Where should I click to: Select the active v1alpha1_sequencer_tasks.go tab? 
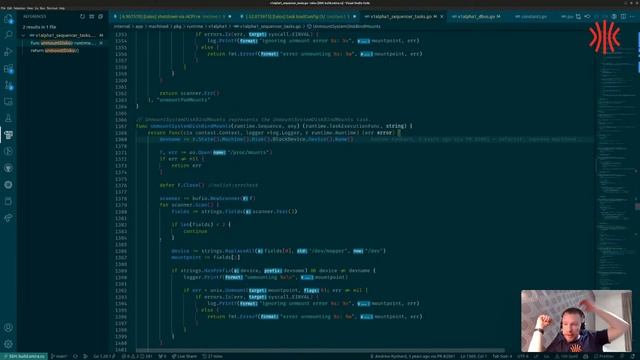click(x=401, y=17)
